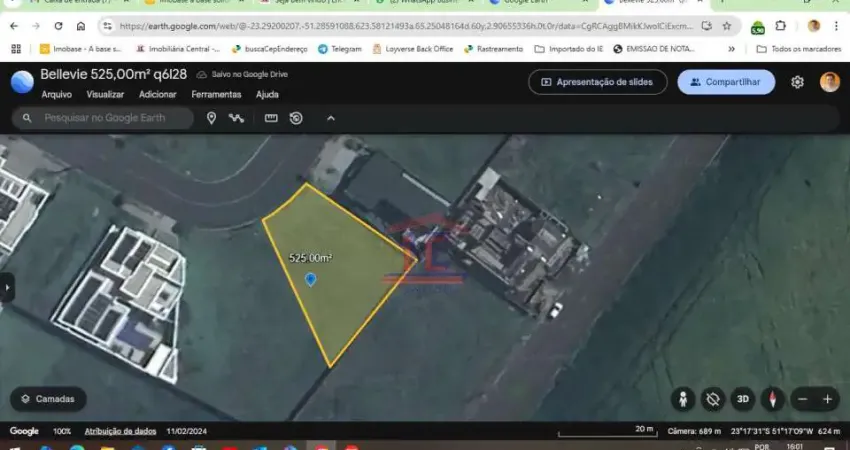Open the Visualizar menu
This screenshot has width=850, height=450.
click(x=105, y=94)
